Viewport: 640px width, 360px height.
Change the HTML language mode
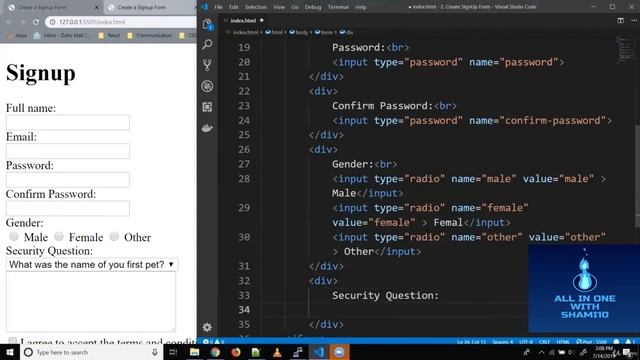click(x=563, y=342)
